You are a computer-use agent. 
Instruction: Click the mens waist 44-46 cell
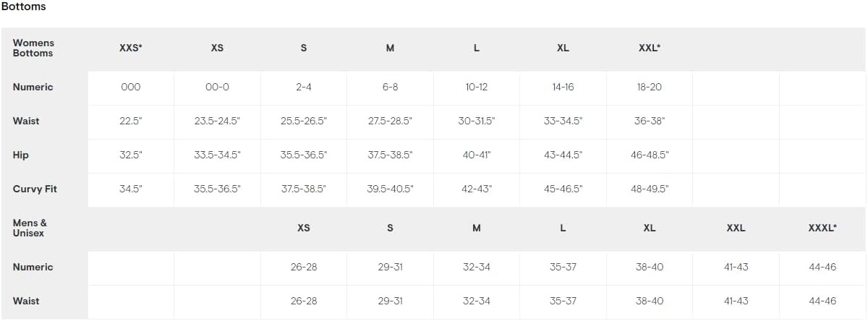(x=822, y=301)
